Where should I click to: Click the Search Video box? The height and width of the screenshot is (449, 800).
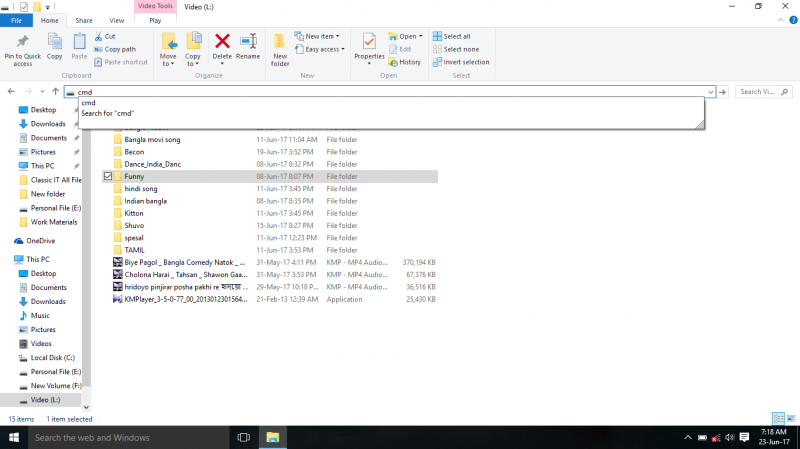click(x=764, y=92)
